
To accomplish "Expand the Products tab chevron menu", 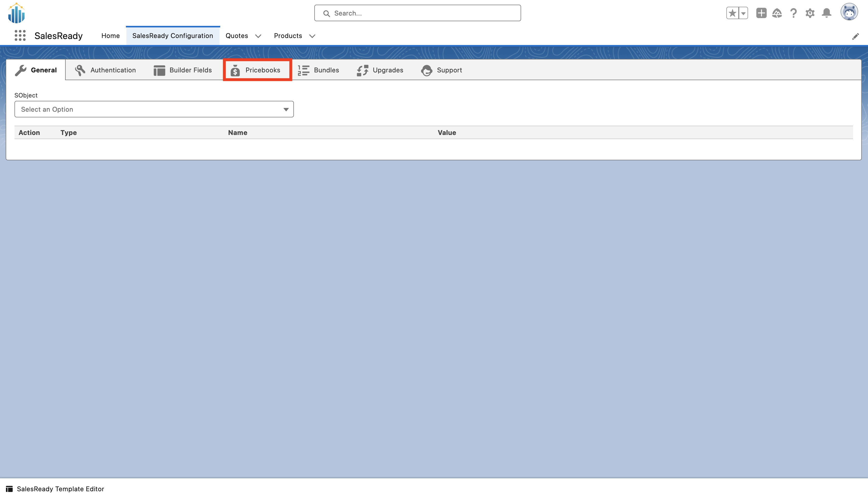I will click(312, 36).
